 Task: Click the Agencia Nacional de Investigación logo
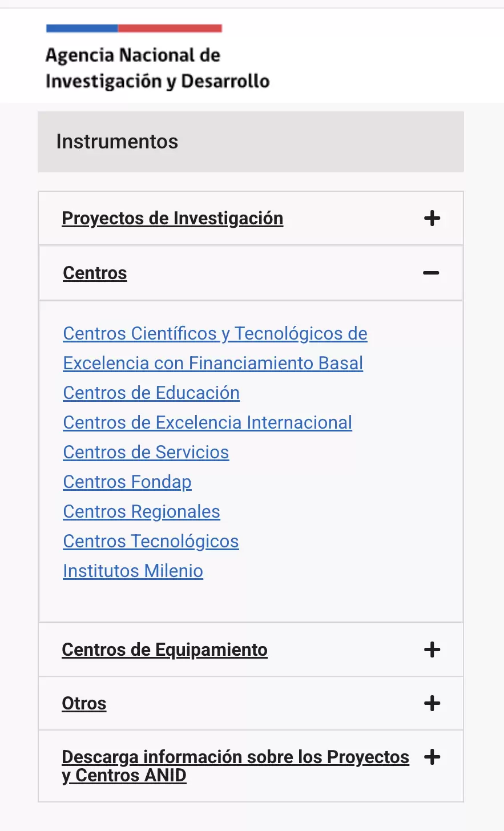[157, 58]
